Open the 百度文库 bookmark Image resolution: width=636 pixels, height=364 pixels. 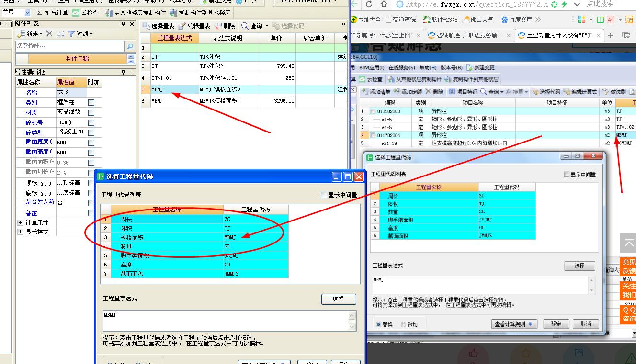point(517,20)
